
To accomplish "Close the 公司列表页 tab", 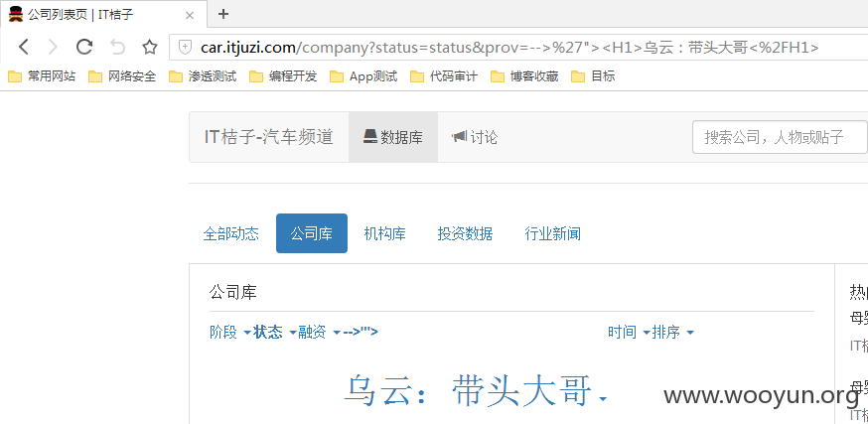I will click(x=190, y=15).
